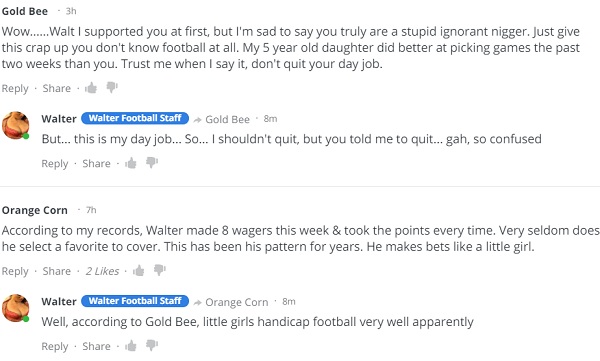Image resolution: width=600 pixels, height=361 pixels.
Task: Upvote Gold Bee's comment
Action: coord(91,88)
